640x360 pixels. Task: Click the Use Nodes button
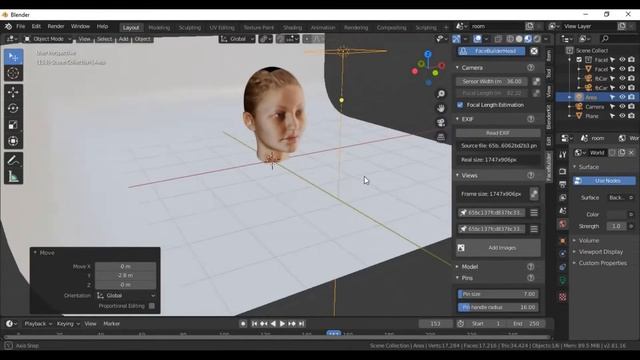[604, 181]
